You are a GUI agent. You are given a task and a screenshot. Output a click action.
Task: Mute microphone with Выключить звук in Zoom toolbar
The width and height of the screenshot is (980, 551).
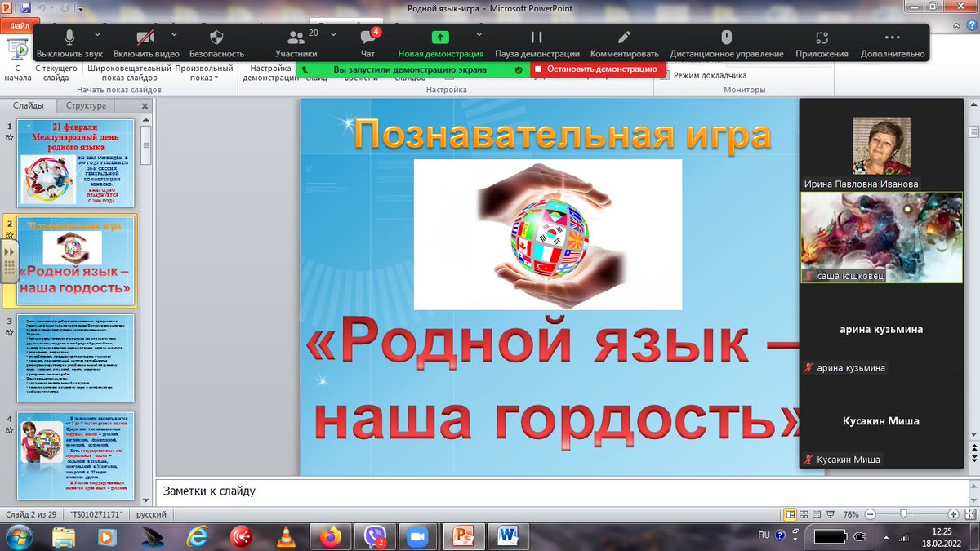pos(69,44)
